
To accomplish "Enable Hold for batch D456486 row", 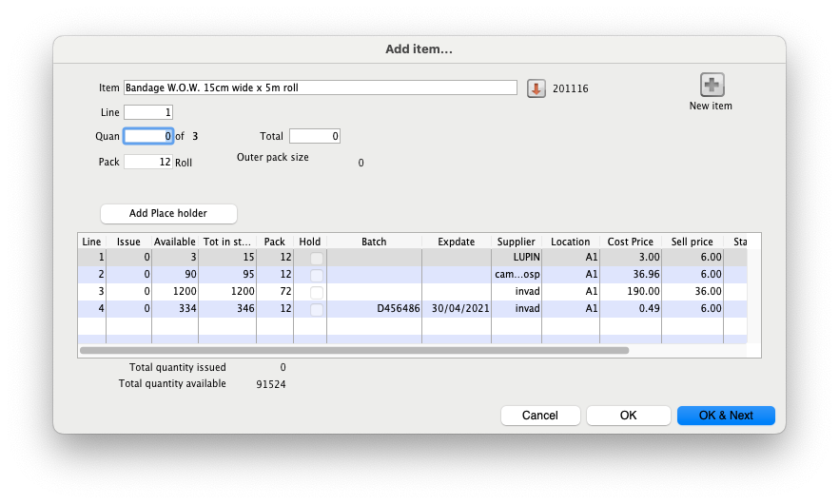I will pos(316,309).
